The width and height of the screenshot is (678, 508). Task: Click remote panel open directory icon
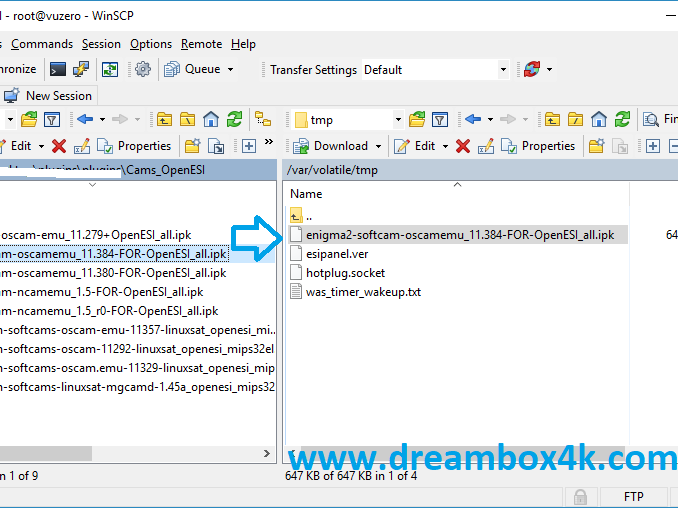tap(417, 119)
